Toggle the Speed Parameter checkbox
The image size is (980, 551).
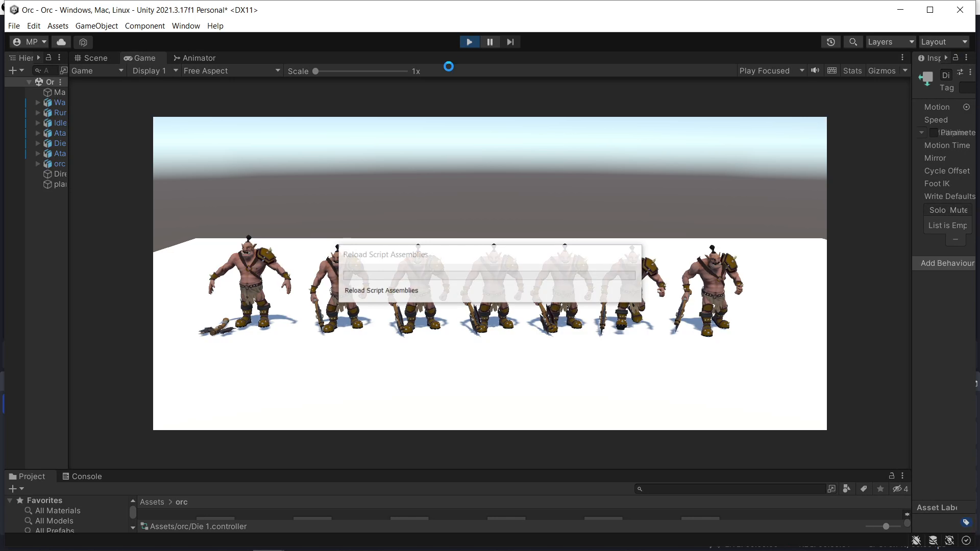pos(934,133)
